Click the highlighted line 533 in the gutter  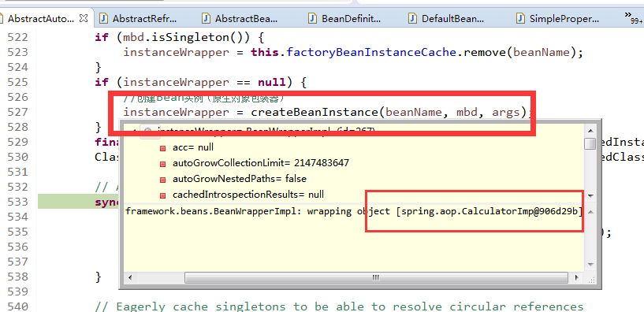(x=17, y=202)
